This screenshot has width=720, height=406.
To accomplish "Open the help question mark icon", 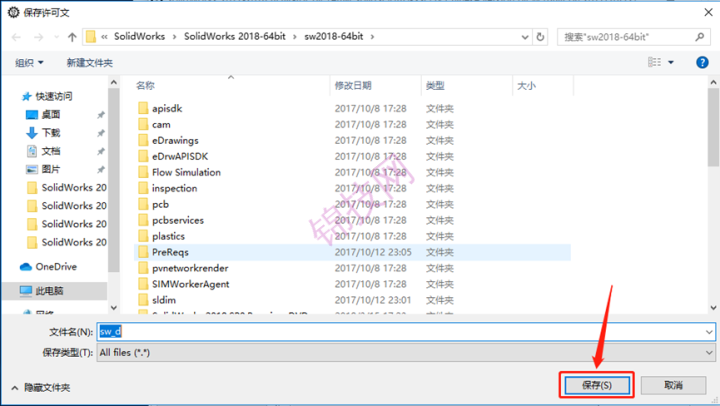I will 702,62.
